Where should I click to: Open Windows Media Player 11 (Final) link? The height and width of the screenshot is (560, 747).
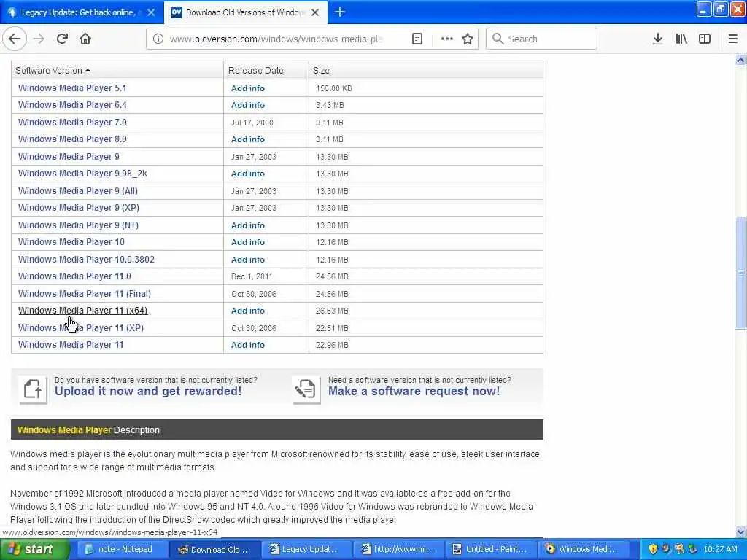pyautogui.click(x=85, y=294)
